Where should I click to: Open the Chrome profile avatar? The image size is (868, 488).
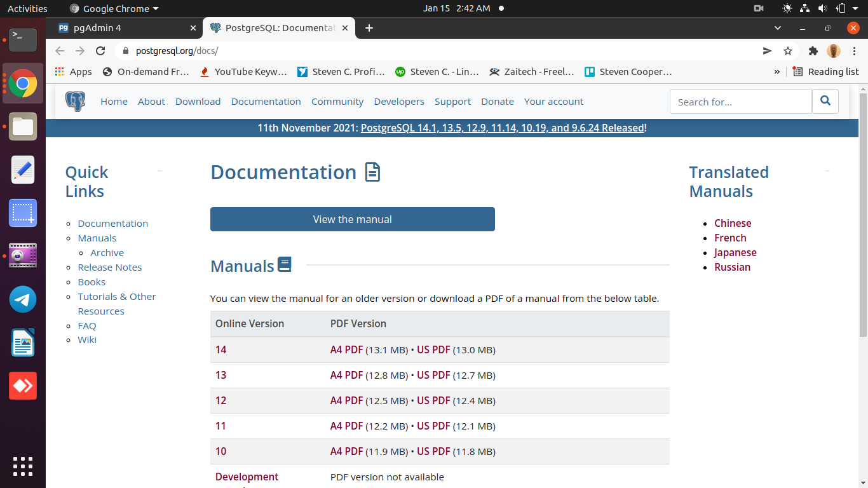(834, 51)
